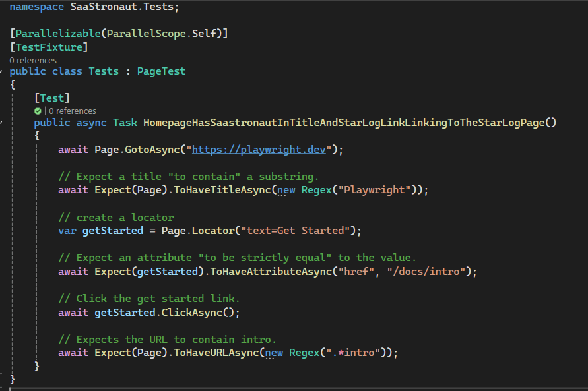Collapse the HomepageHasSaastronaut test method block

[2, 123]
